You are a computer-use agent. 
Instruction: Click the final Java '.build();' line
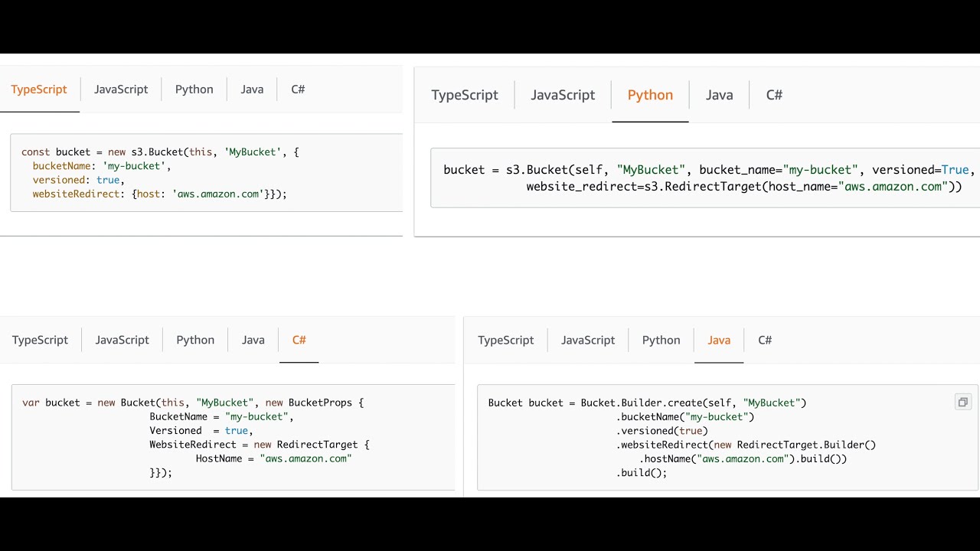click(642, 473)
